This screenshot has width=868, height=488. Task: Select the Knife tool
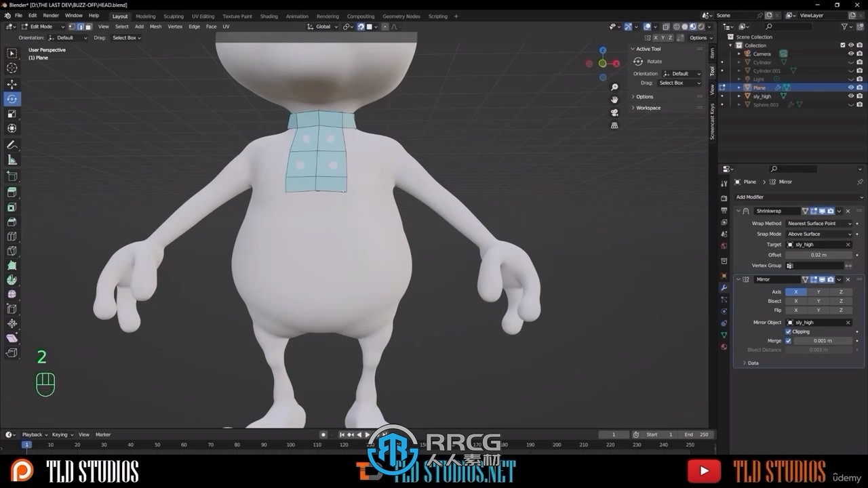[x=12, y=251]
